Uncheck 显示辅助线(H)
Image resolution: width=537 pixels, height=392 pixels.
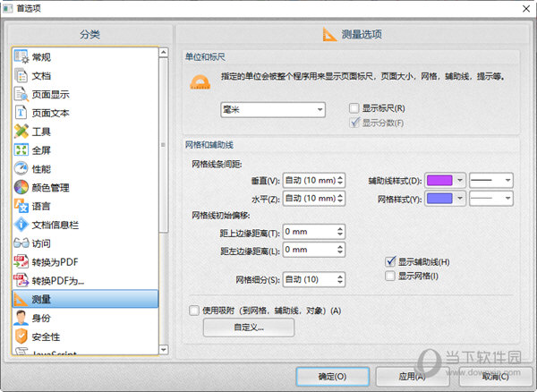click(390, 262)
